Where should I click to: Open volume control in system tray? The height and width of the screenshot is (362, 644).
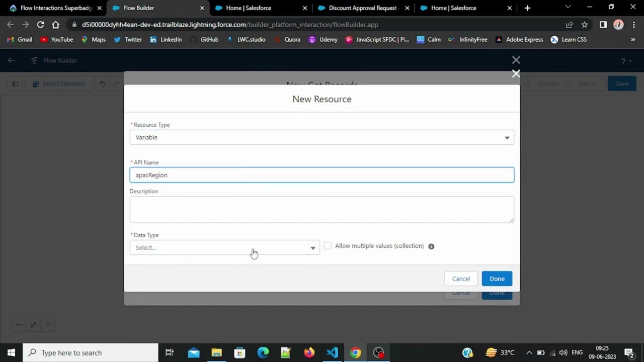coord(563,352)
